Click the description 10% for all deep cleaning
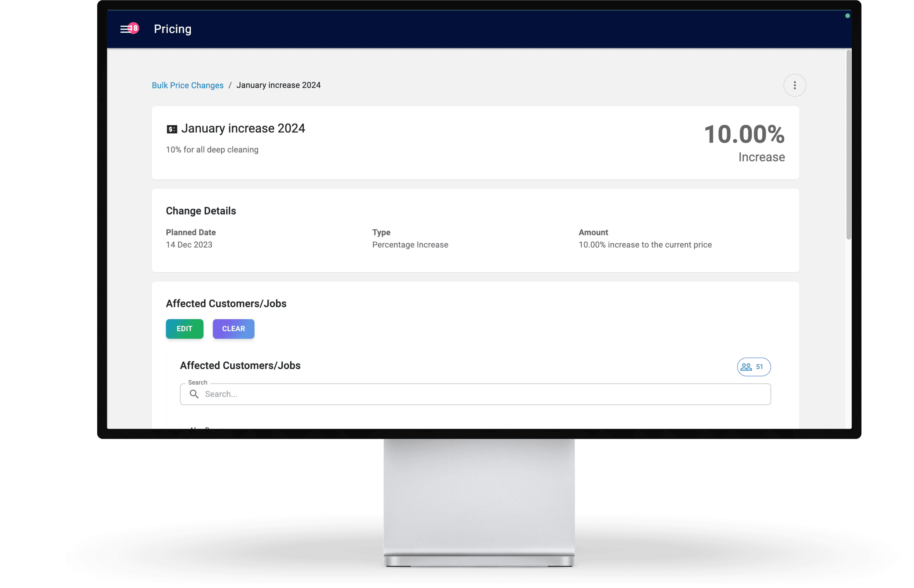914x588 pixels. 212,150
